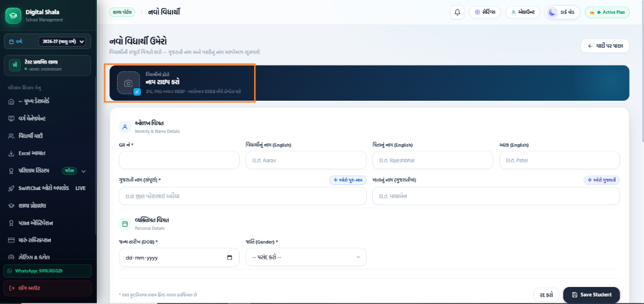Click the father's name English field

pos(433,160)
